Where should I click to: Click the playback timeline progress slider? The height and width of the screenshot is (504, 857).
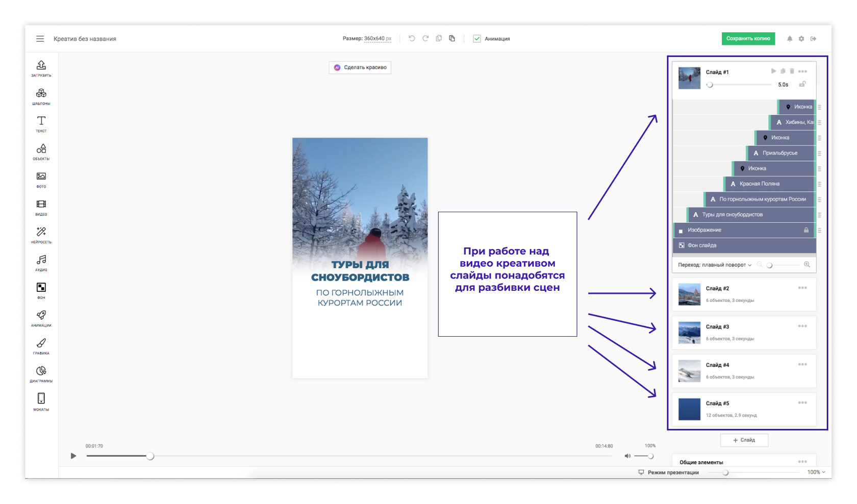pyautogui.click(x=349, y=456)
